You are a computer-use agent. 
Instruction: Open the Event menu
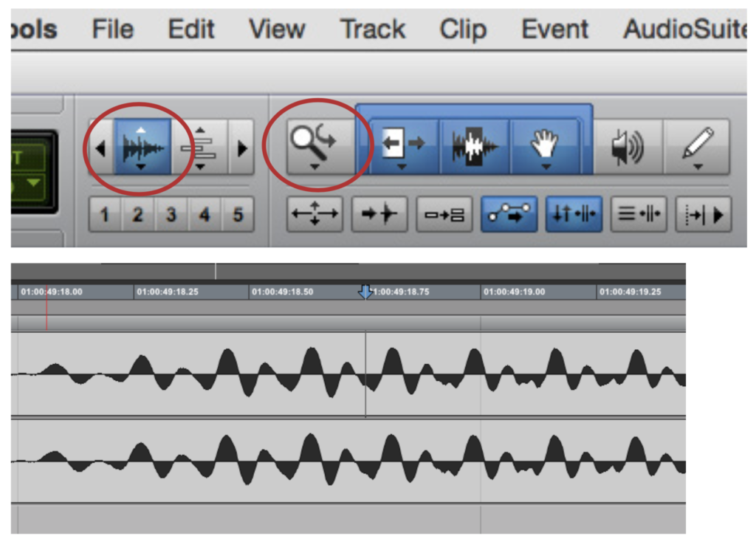[x=555, y=30]
